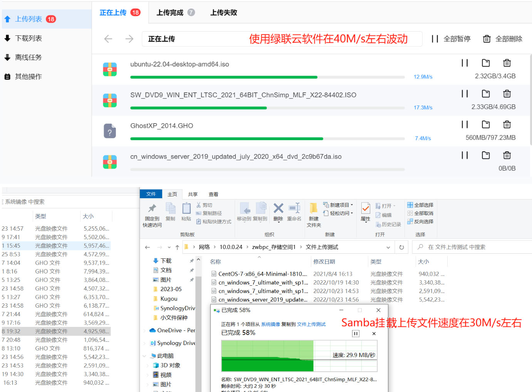
Task: Click 反向选择 in the ribbon
Action: click(x=420, y=221)
